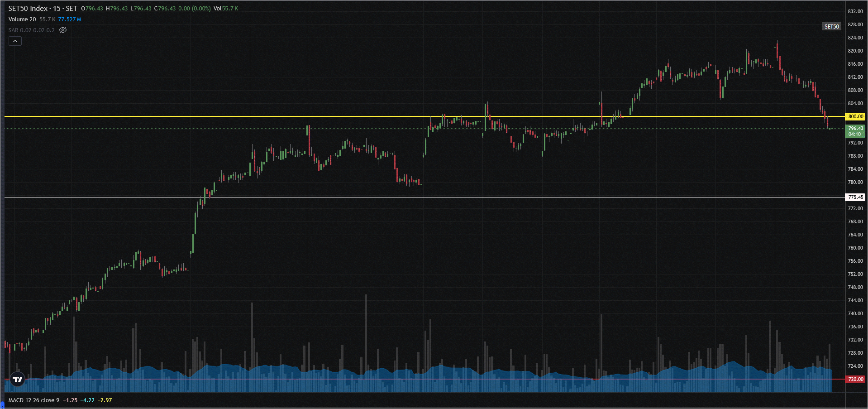Collapse the indicator legend with the chevron
This screenshot has width=868, height=409.
click(x=15, y=41)
